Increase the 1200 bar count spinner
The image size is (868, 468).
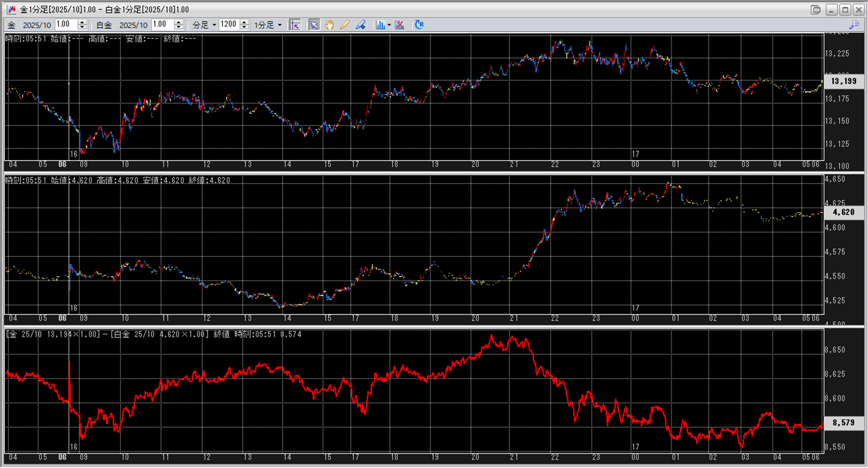click(x=245, y=22)
